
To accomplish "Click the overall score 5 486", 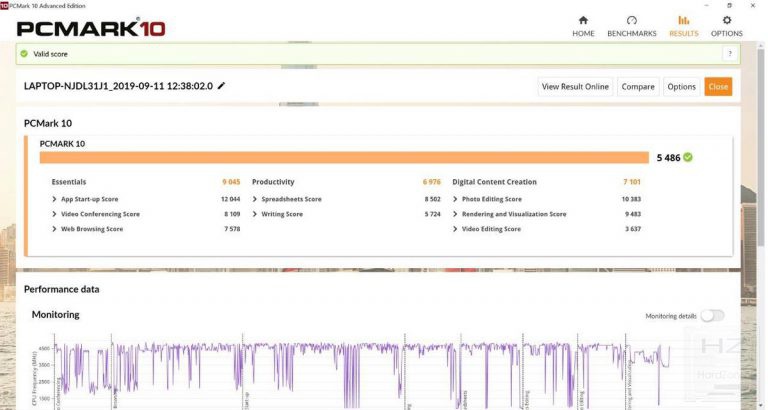I will click(668, 158).
